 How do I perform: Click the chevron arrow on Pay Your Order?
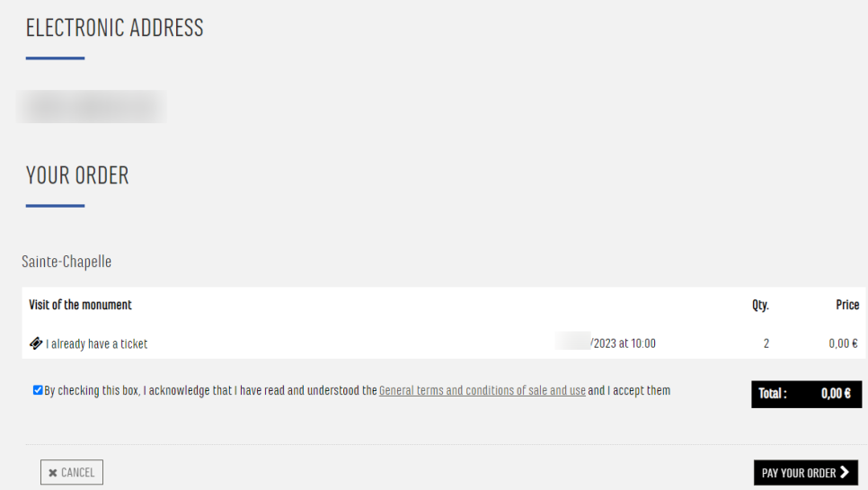(845, 472)
